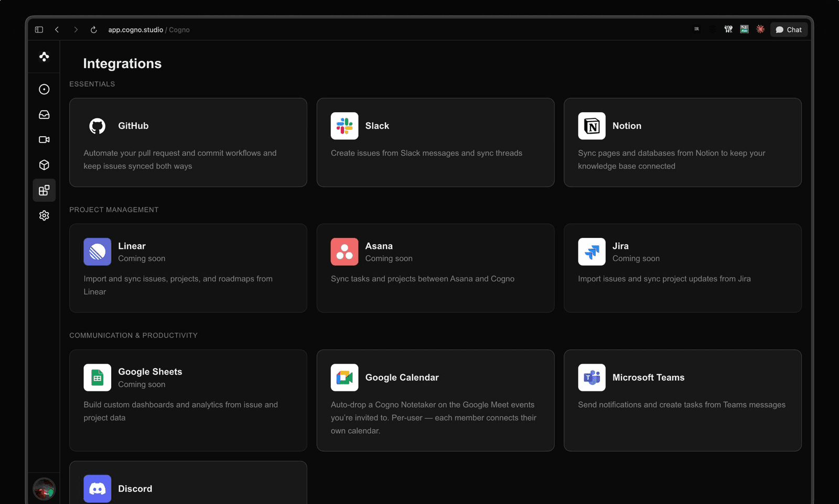Click the user avatar at sidebar bottom
Viewport: 839px width, 504px height.
(44, 489)
